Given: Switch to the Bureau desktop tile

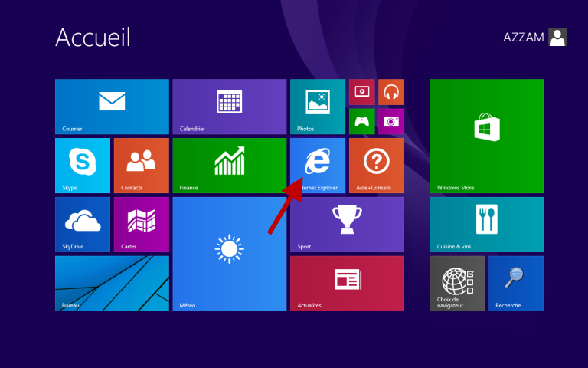Looking at the screenshot, I should [112, 284].
